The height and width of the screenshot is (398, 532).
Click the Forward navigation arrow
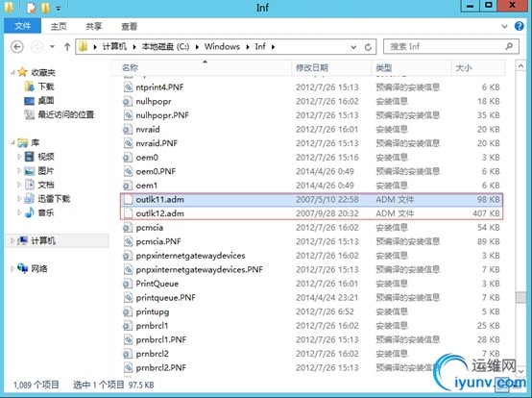point(36,46)
